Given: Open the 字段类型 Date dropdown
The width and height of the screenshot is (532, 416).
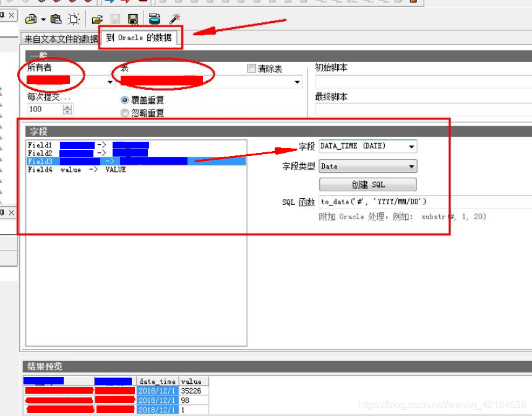Looking at the screenshot, I should (411, 167).
